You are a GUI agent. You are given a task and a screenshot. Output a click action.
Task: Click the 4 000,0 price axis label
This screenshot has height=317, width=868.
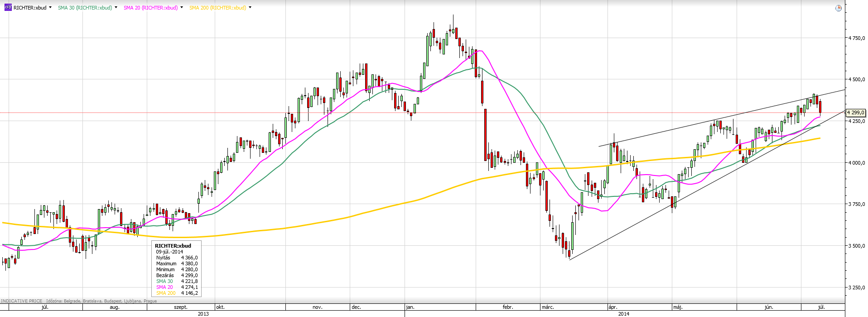(x=857, y=163)
